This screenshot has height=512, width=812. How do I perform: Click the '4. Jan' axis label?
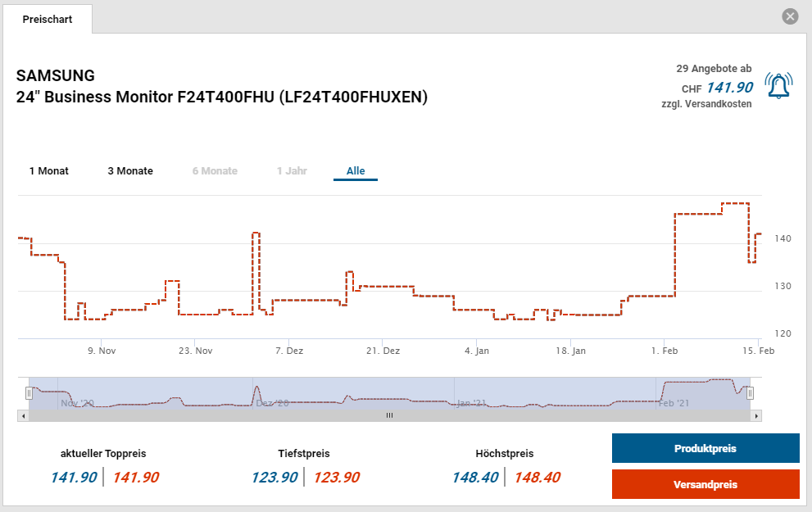pos(476,351)
